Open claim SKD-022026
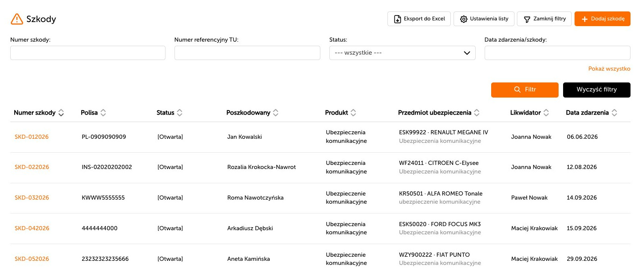644x280 pixels. coord(32,167)
